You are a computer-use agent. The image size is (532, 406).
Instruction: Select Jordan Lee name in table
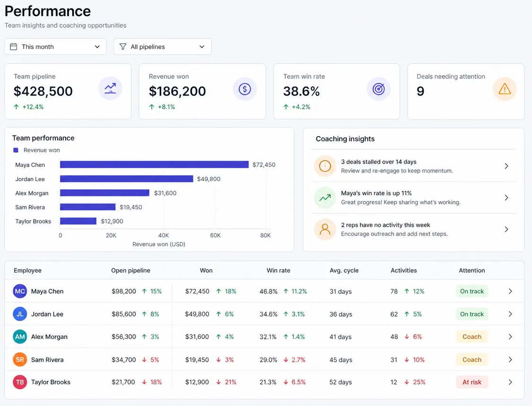click(x=47, y=314)
